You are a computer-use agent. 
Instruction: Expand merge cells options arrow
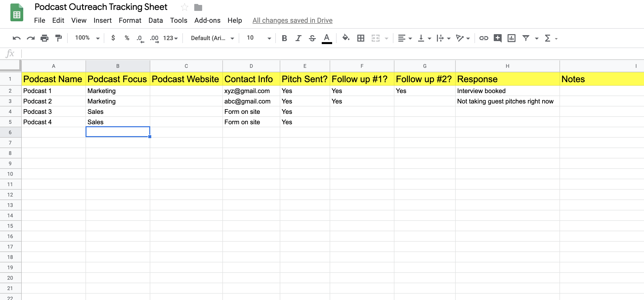pos(386,38)
